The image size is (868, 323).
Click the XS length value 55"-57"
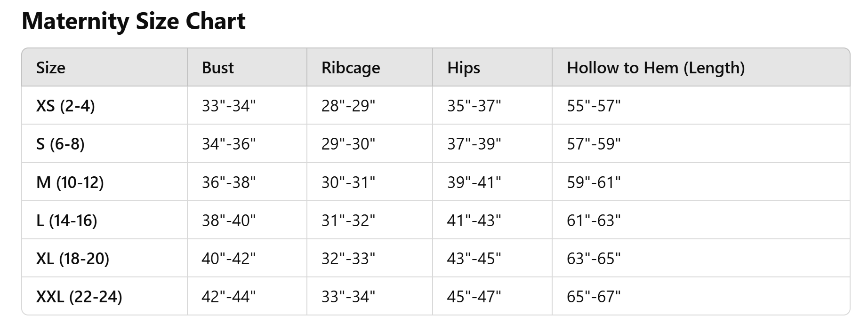coord(594,106)
